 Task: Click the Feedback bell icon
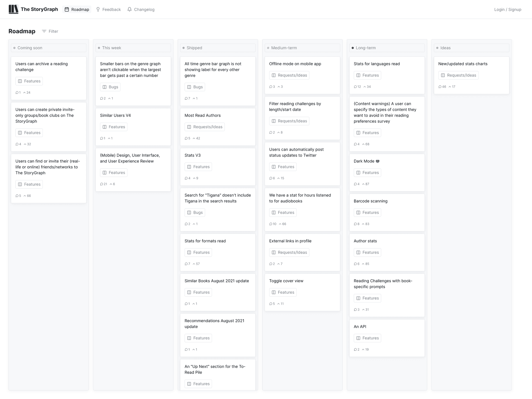[98, 9]
